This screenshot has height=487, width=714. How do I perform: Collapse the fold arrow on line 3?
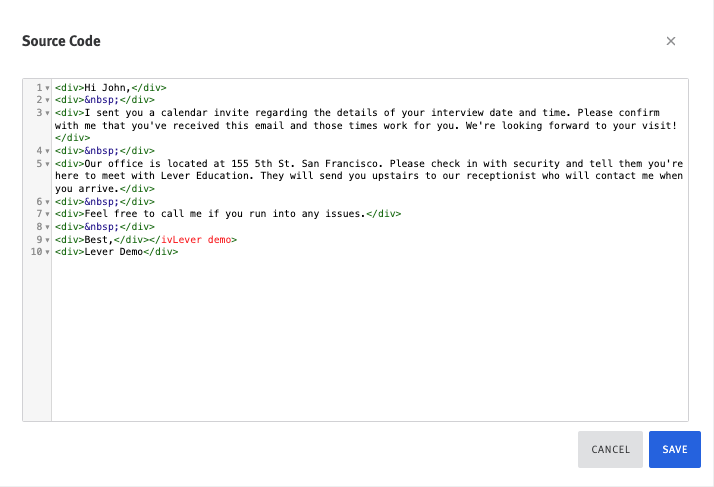click(x=47, y=113)
